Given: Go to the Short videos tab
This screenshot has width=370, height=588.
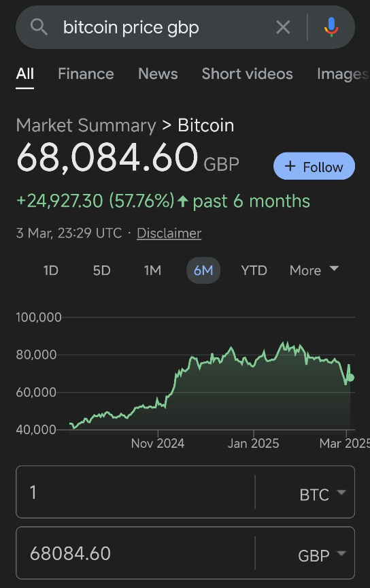Looking at the screenshot, I should pos(247,74).
